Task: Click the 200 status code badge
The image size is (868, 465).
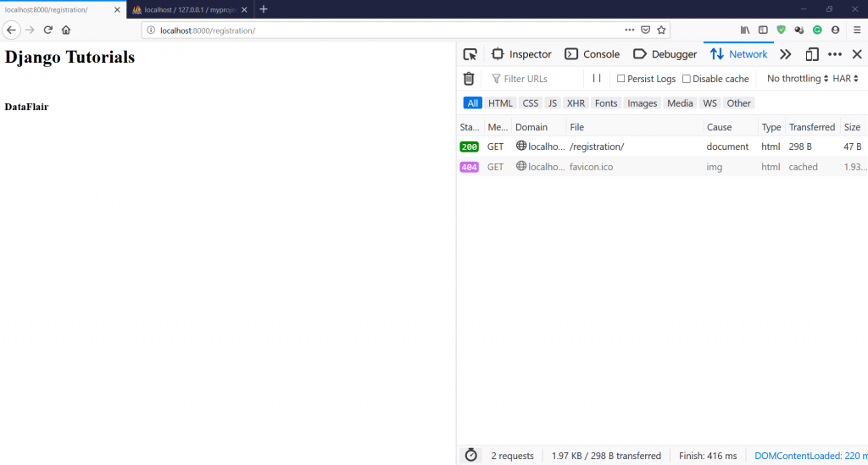Action: (x=469, y=147)
